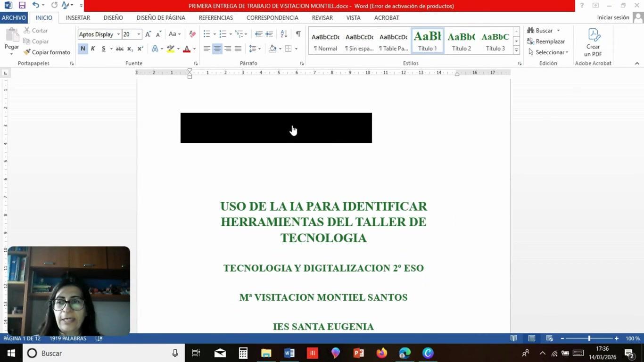Align the text to the left
644x362 pixels.
tap(207, 49)
